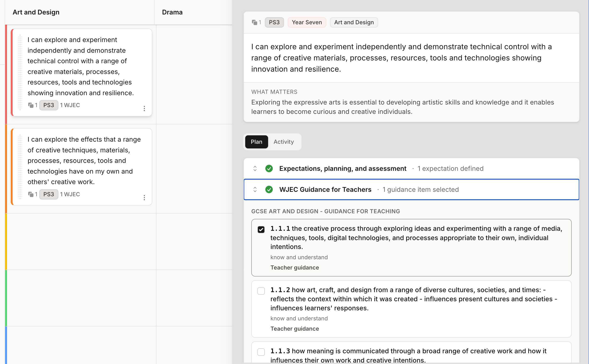
Task: Click the What Matters description paragraph
Action: (x=403, y=107)
